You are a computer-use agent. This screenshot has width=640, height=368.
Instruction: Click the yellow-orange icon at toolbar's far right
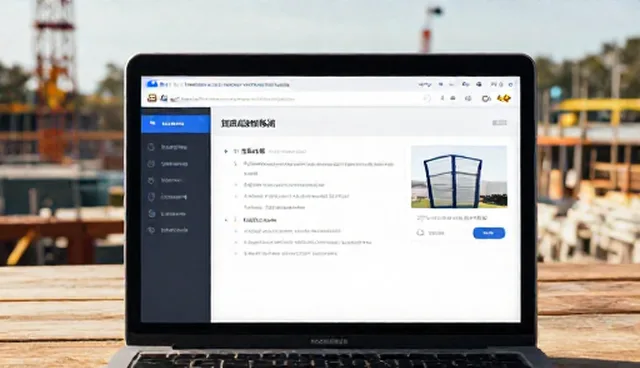coord(504,98)
